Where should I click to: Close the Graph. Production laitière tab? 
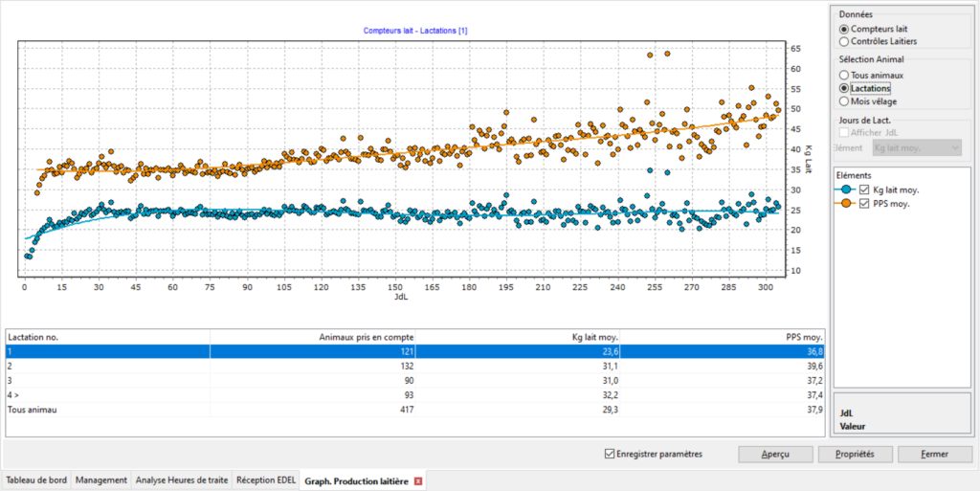pos(418,480)
